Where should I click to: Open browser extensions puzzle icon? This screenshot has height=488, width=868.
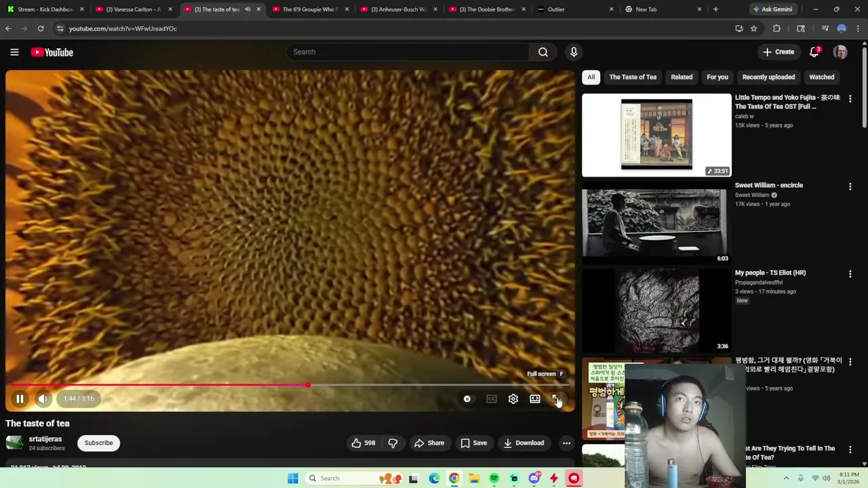776,28
